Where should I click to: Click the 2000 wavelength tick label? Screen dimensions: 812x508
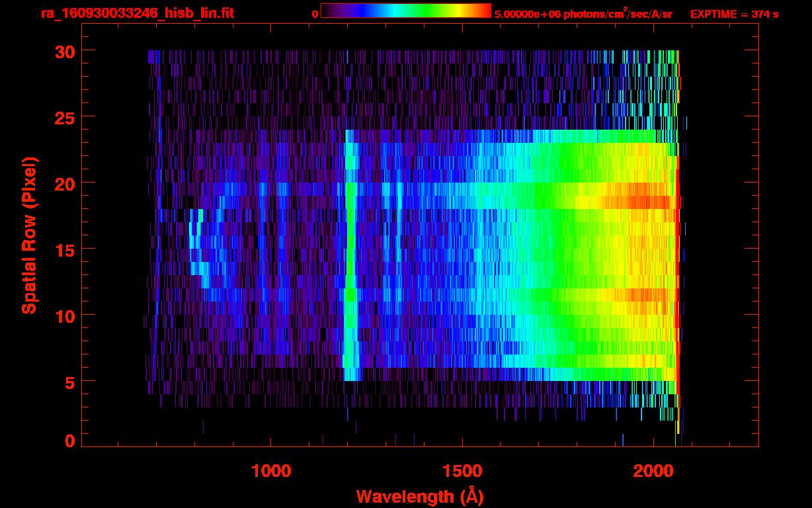pyautogui.click(x=653, y=471)
